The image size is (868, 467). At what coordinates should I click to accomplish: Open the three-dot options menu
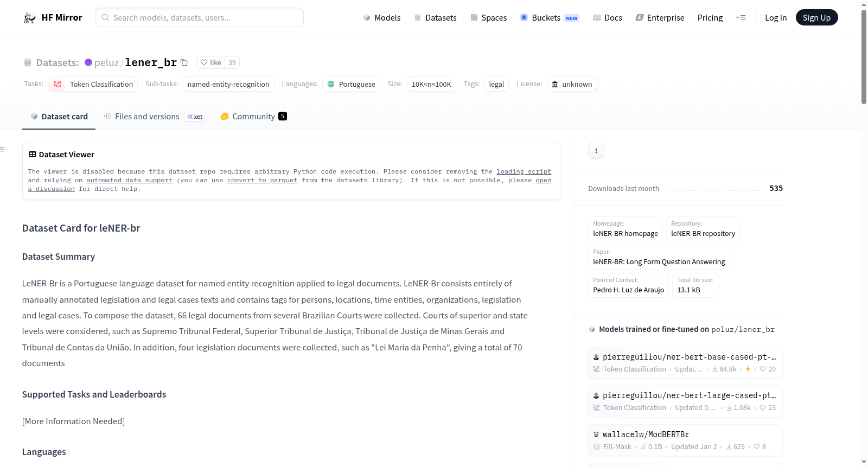(x=596, y=151)
